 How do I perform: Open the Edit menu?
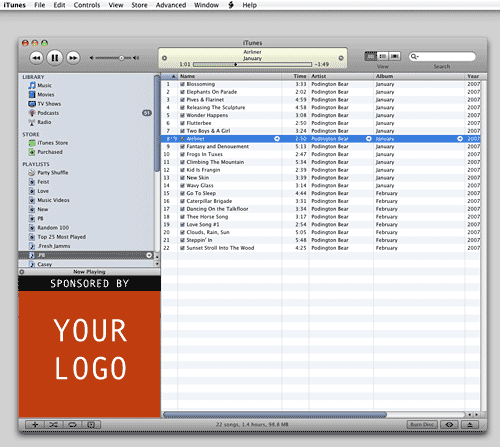click(59, 5)
